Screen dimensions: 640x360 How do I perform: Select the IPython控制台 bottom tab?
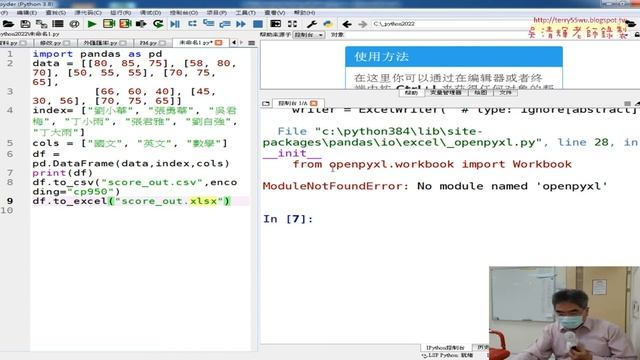(x=445, y=347)
